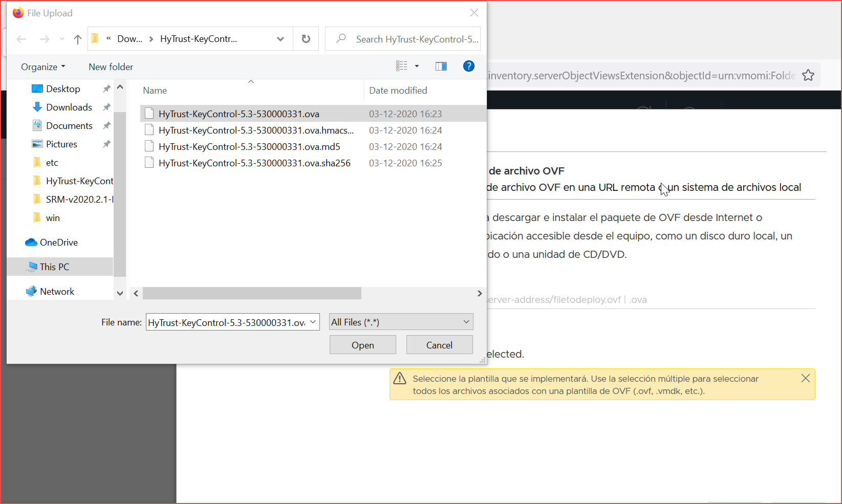Change the view layout icon

[402, 66]
